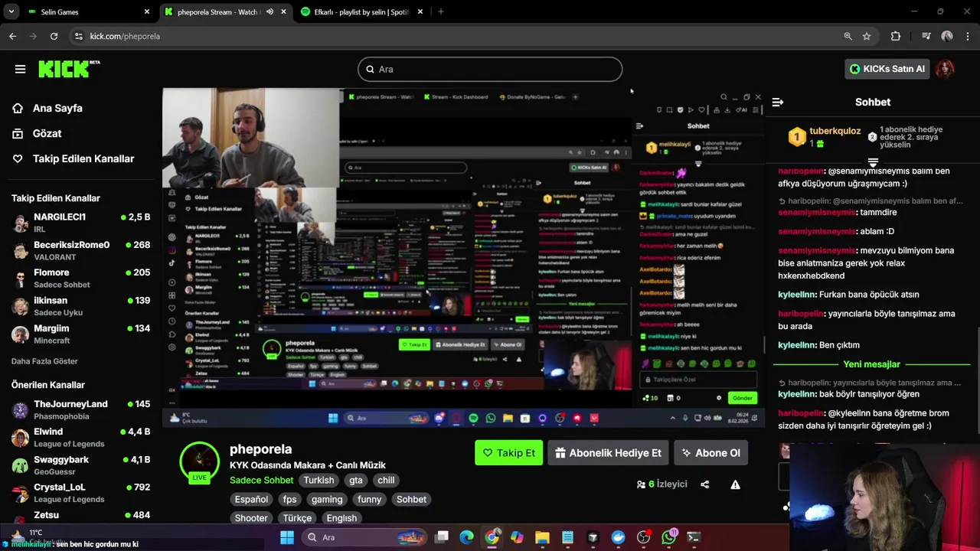Select the chill tag
Viewport: 980px width, 551px height.
pyautogui.click(x=386, y=480)
